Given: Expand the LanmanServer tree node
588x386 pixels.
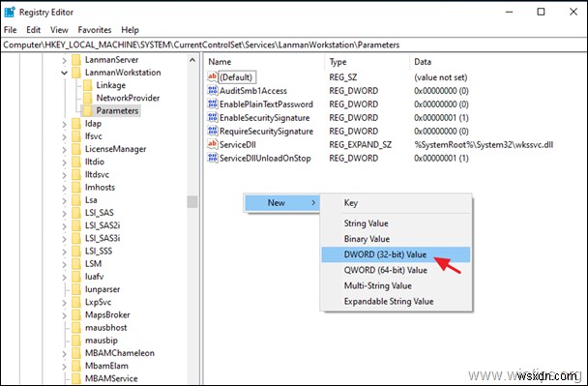Looking at the screenshot, I should [x=64, y=60].
